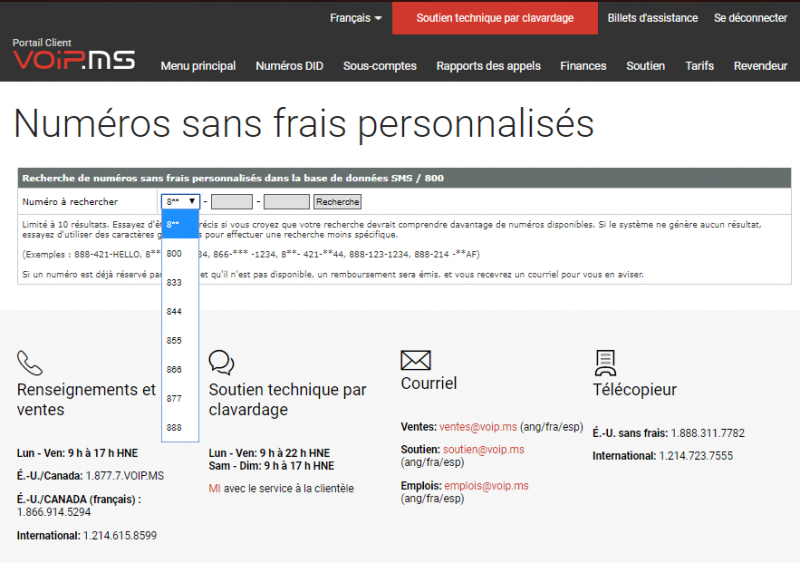Click the number 1.877.7.VOIP.MS
Image resolution: width=800 pixels, height=563 pixels.
point(125,476)
